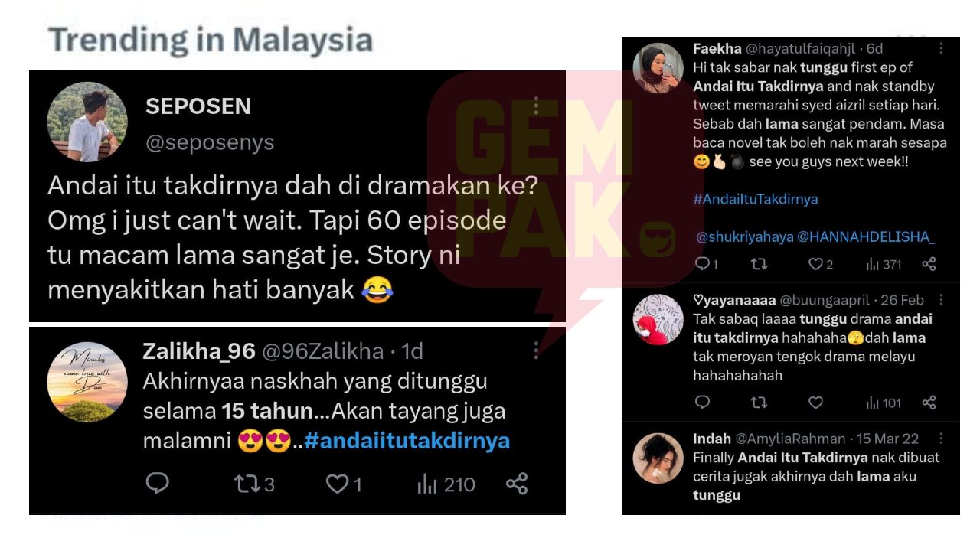The width and height of the screenshot is (980, 551).
Task: Retweet yayanaaaa's tweet
Action: pos(759,403)
